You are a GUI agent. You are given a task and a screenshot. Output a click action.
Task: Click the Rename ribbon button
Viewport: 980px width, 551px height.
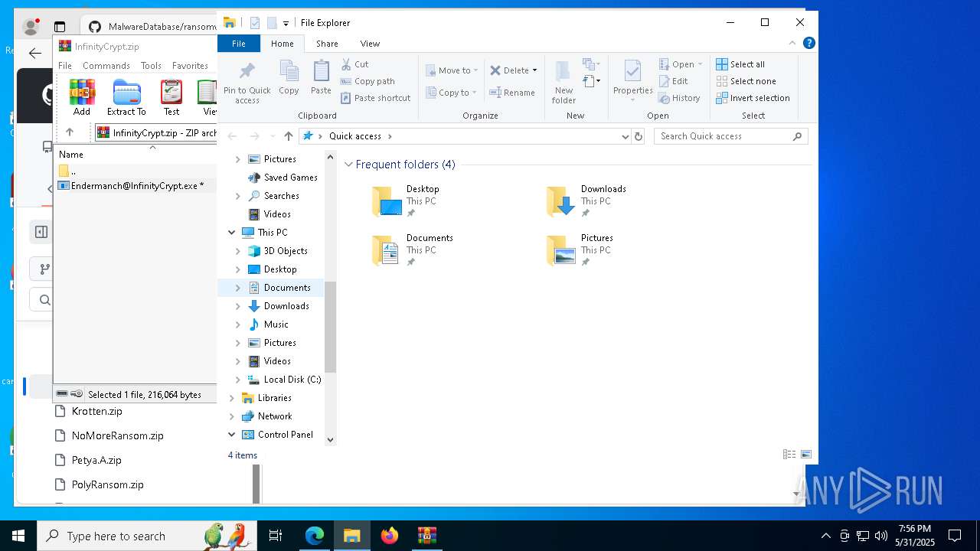coord(512,93)
